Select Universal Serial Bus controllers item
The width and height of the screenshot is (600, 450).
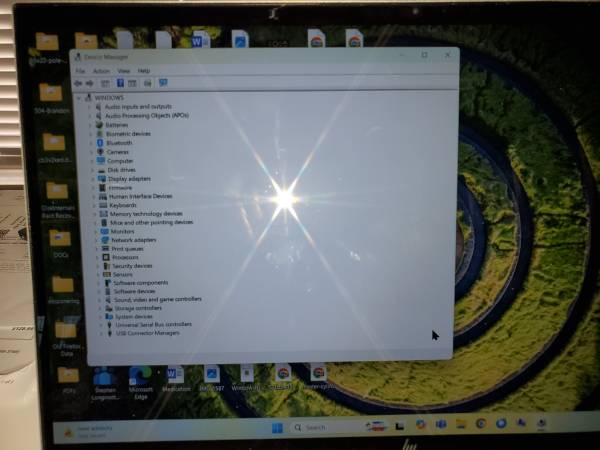click(153, 325)
